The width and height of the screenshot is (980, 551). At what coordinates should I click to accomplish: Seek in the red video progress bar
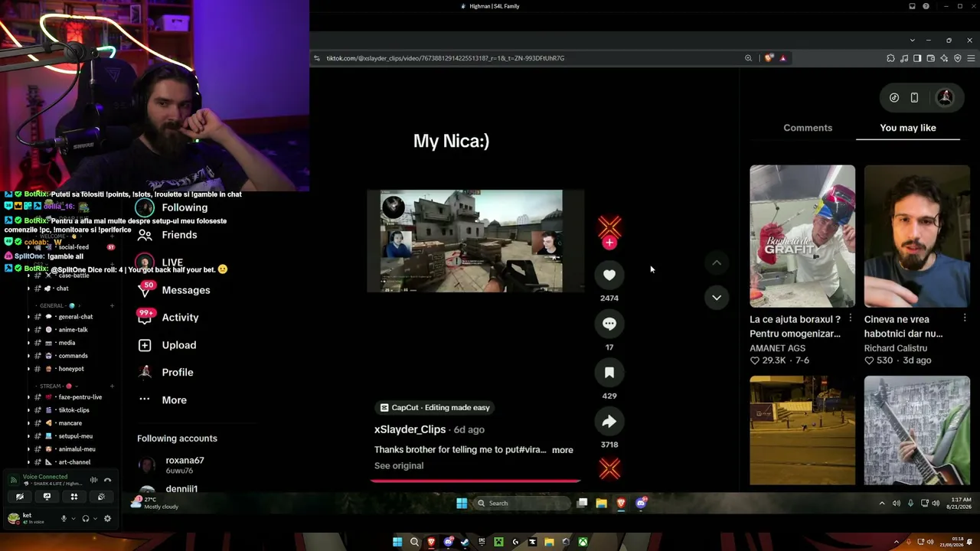point(475,481)
